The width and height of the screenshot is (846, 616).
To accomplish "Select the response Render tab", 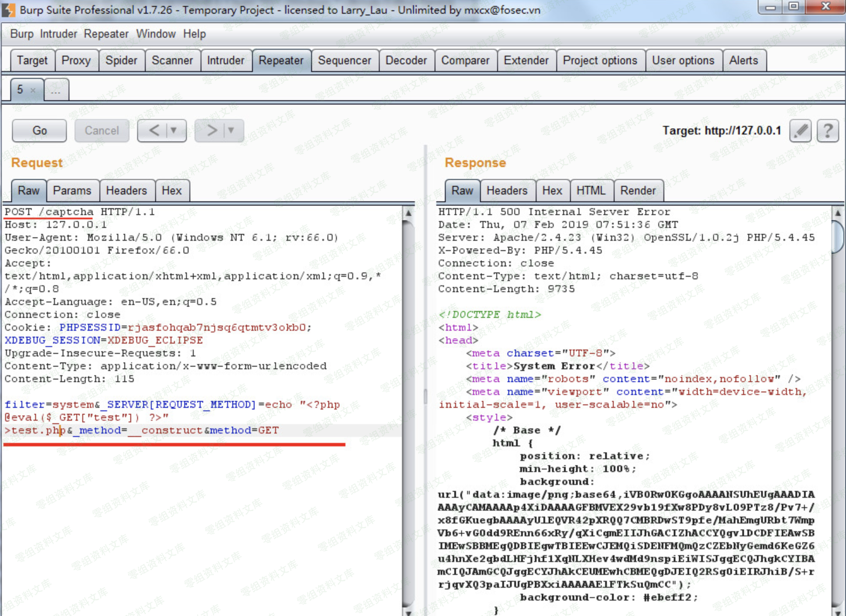I will pos(638,191).
